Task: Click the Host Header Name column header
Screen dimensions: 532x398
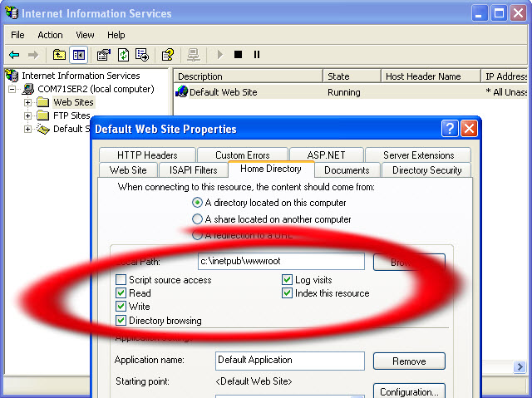Action: click(x=431, y=76)
